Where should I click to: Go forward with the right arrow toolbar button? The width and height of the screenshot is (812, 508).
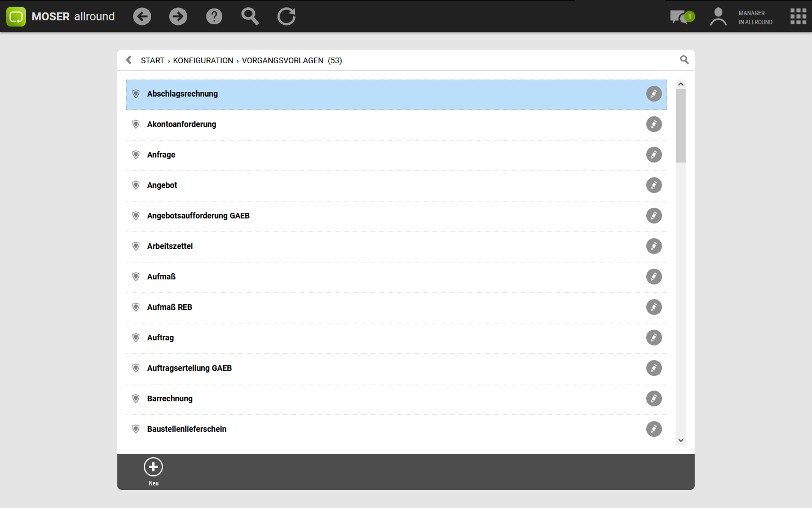click(178, 16)
